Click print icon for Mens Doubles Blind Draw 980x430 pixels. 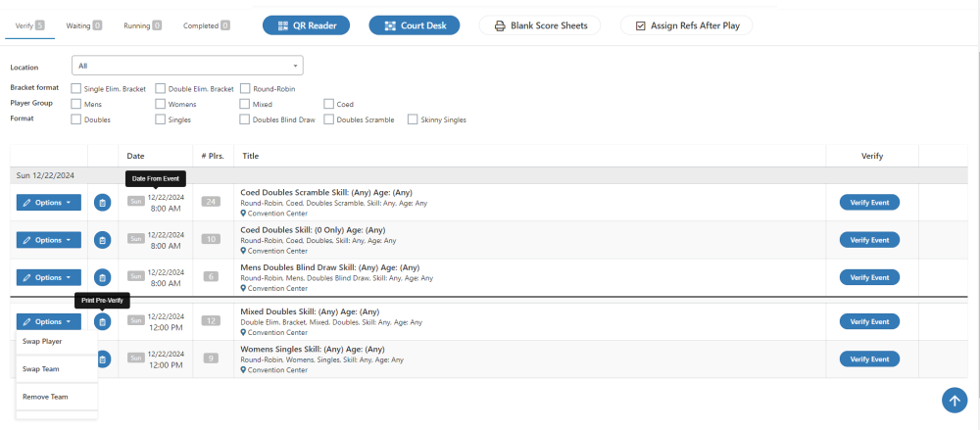[x=102, y=277]
